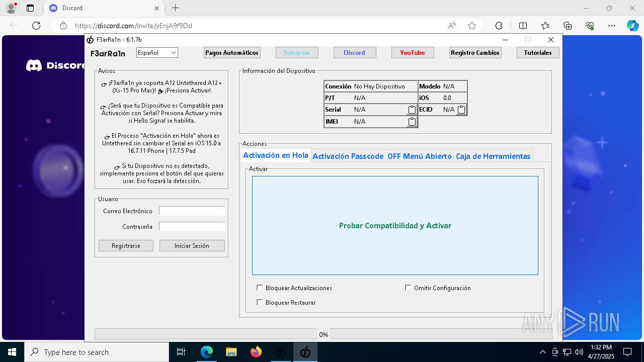View site information lock icon
This screenshot has width=644, height=362.
pyautogui.click(x=63, y=26)
